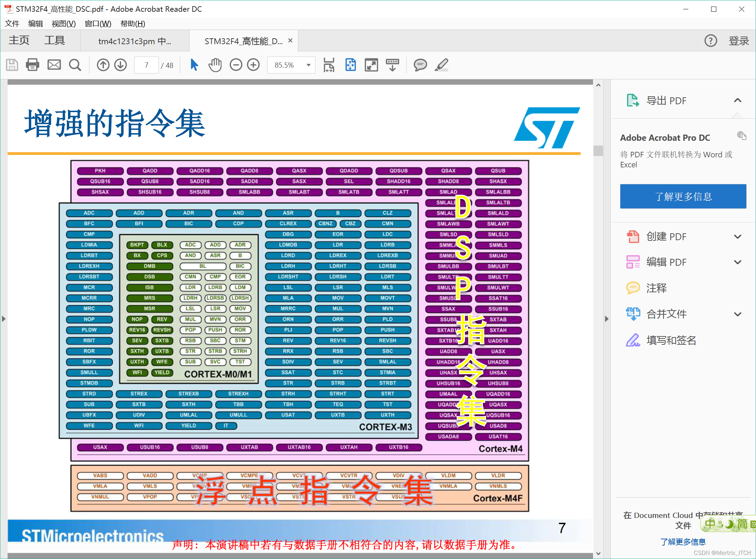Screen dimensions: 756x559
Task: Open the 注释 tool
Action: coord(656,288)
